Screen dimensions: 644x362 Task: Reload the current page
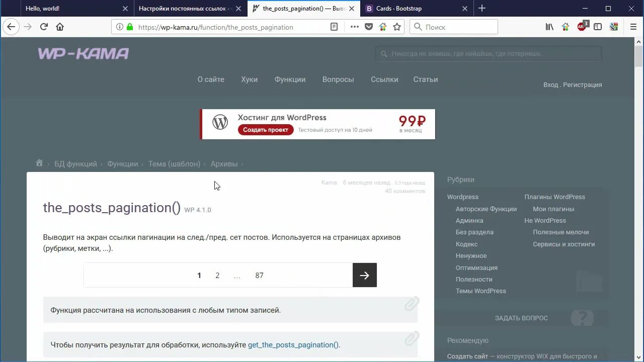pos(44,27)
